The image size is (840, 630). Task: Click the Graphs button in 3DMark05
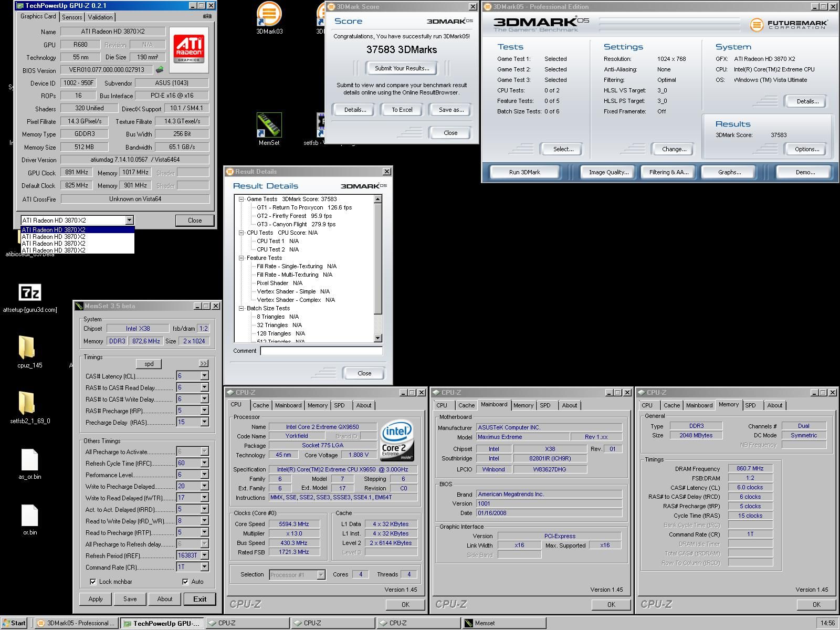730,172
